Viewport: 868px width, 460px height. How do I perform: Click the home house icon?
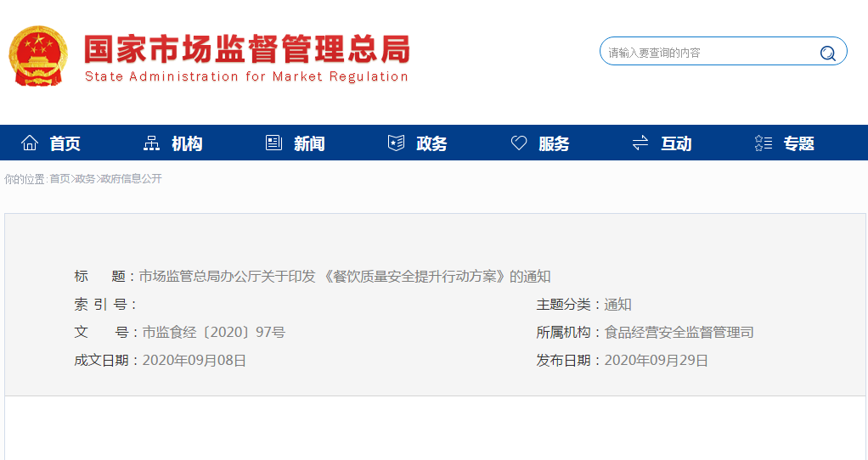point(30,143)
